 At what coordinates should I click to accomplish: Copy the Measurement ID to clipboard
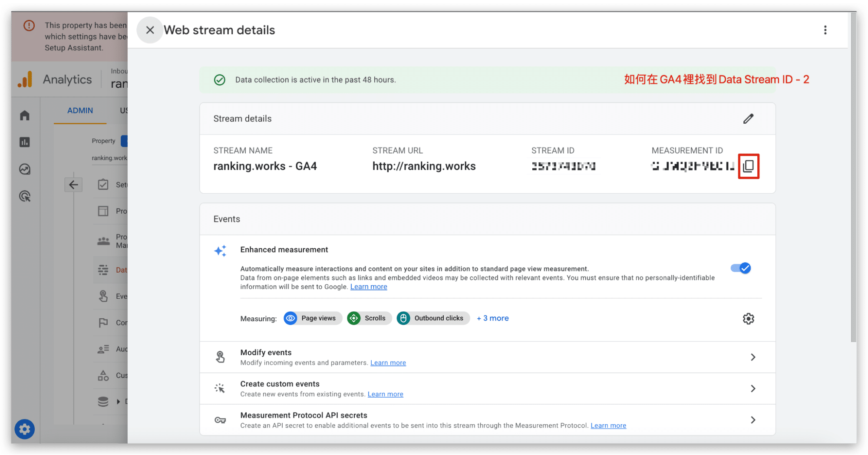pos(748,166)
